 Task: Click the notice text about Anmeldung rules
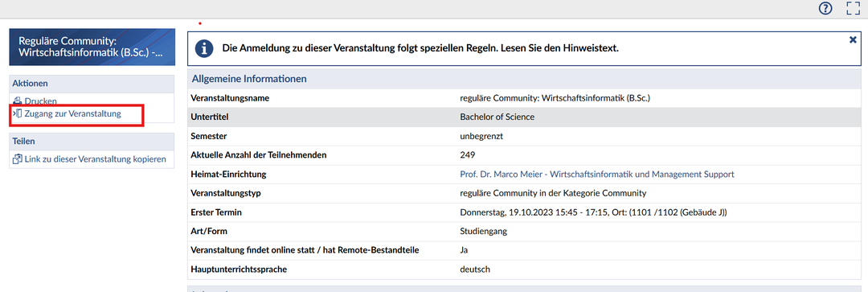coord(420,48)
